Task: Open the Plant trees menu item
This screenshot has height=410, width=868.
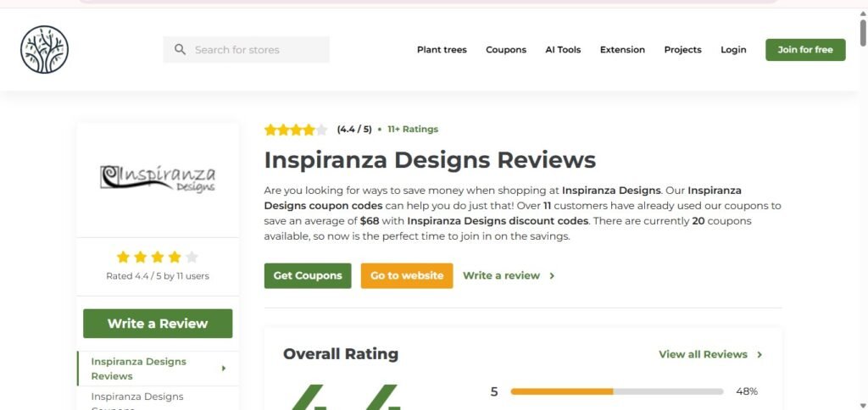Action: click(442, 50)
